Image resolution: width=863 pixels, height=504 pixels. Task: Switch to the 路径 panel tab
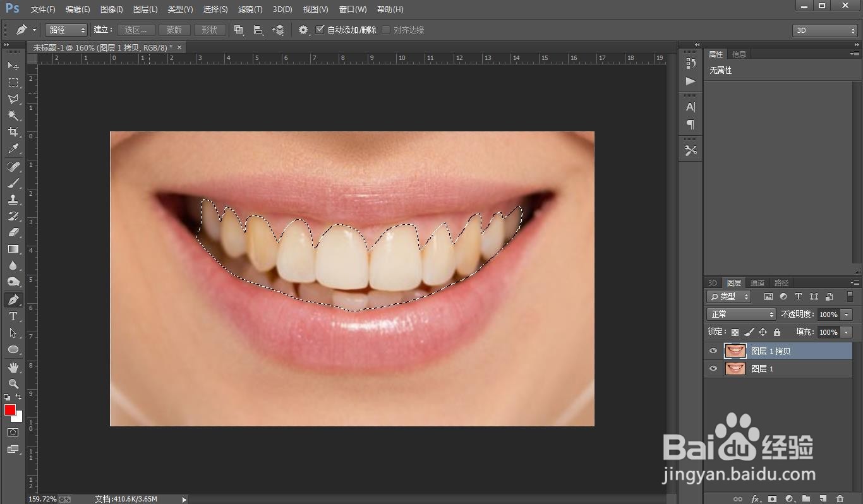[x=782, y=283]
